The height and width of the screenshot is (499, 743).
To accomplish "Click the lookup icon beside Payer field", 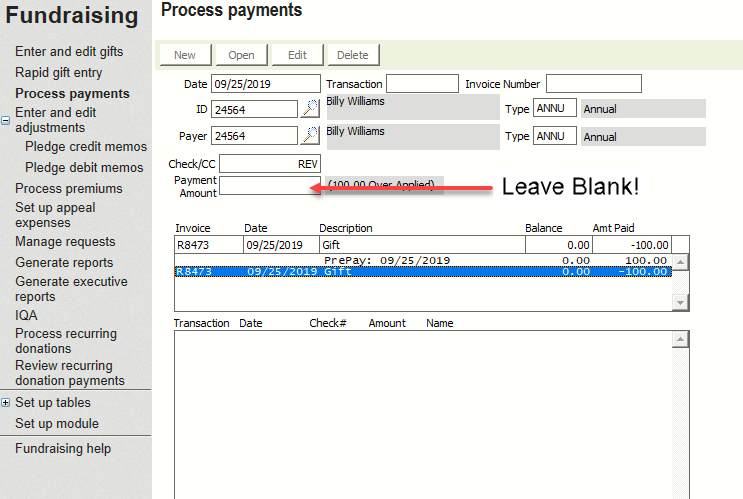I will (x=310, y=136).
